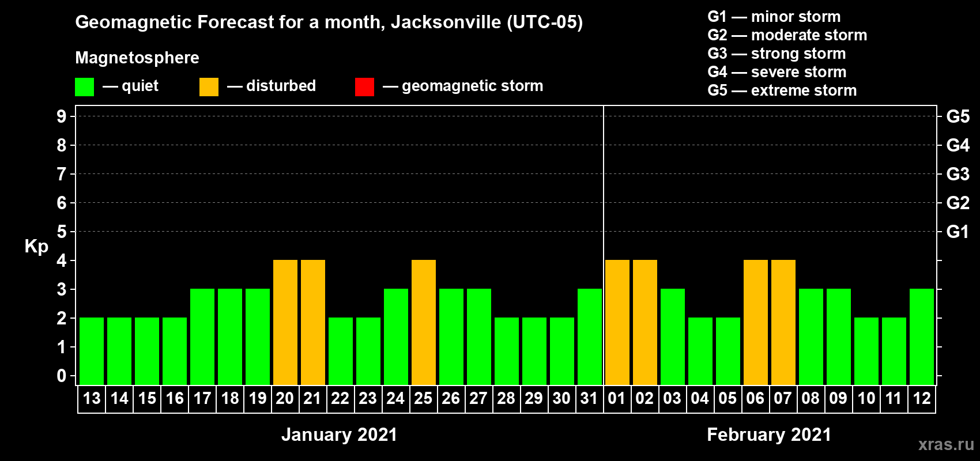Select the orange bar for January 25
The width and height of the screenshot is (980, 461).
coord(424,322)
